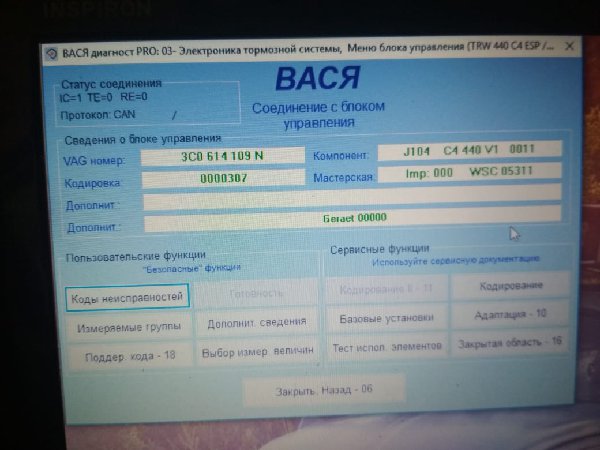Click the IC=1 TE=0 RE=0 status text
This screenshot has height=450, width=600.
pyautogui.click(x=103, y=97)
